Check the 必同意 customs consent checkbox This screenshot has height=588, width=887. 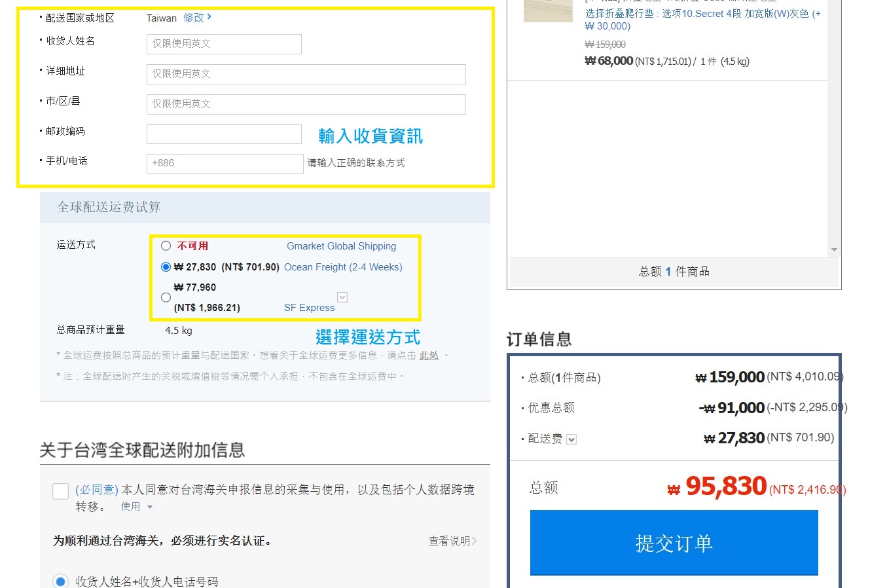pos(61,491)
